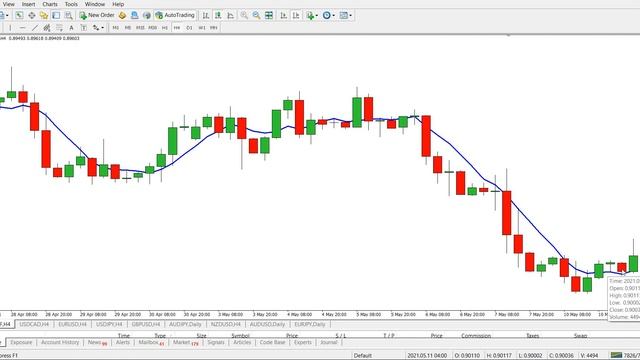The width and height of the screenshot is (640, 360).
Task: Toggle Chart Shift
Action: pyautogui.click(x=296, y=16)
